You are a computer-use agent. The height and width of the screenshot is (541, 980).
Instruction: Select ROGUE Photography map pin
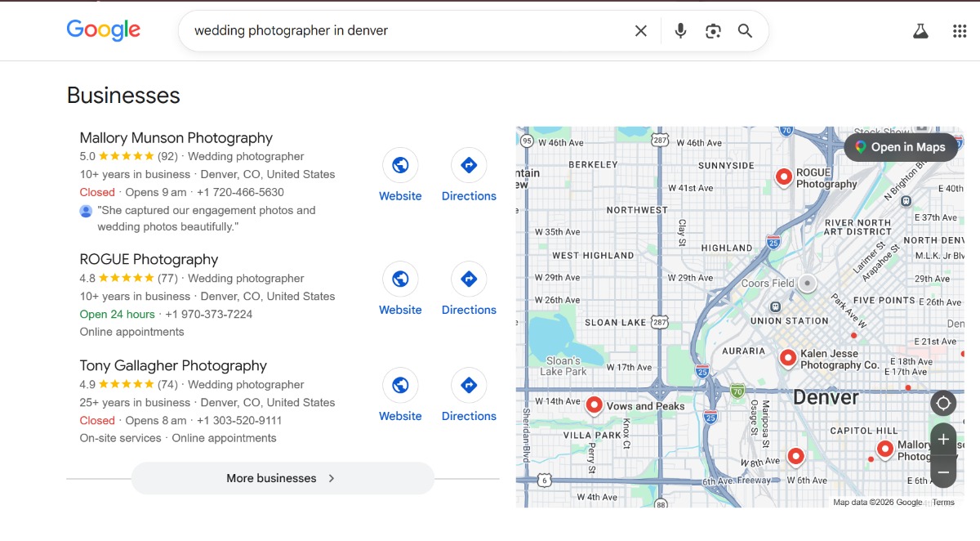(x=784, y=177)
